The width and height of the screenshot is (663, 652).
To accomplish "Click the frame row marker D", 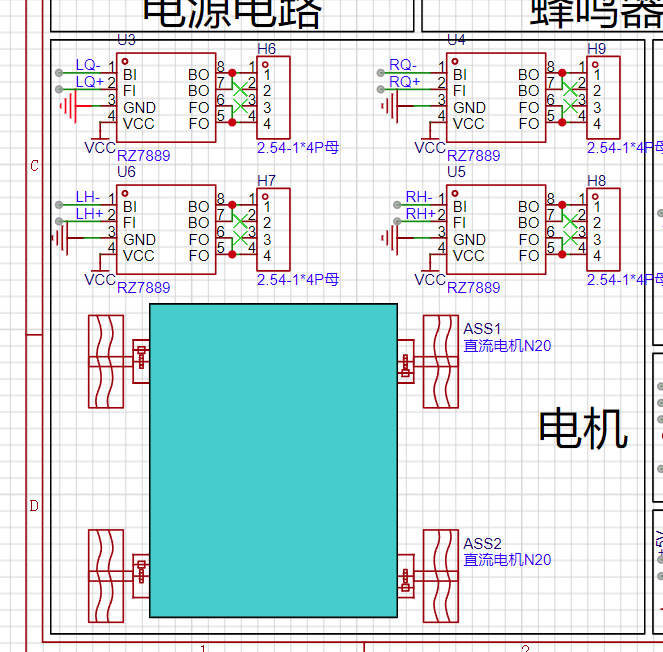I will [34, 506].
